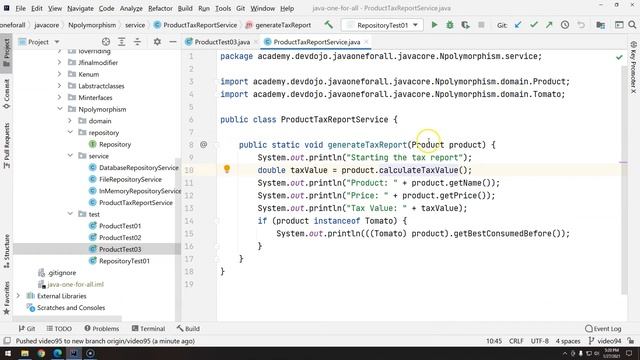Select the ProductTaxReportService.java editor tab
Screen dimensions: 640x360
click(316, 42)
